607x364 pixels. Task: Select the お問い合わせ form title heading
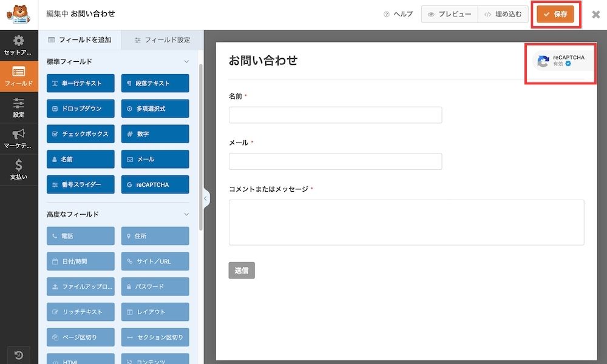(x=263, y=60)
